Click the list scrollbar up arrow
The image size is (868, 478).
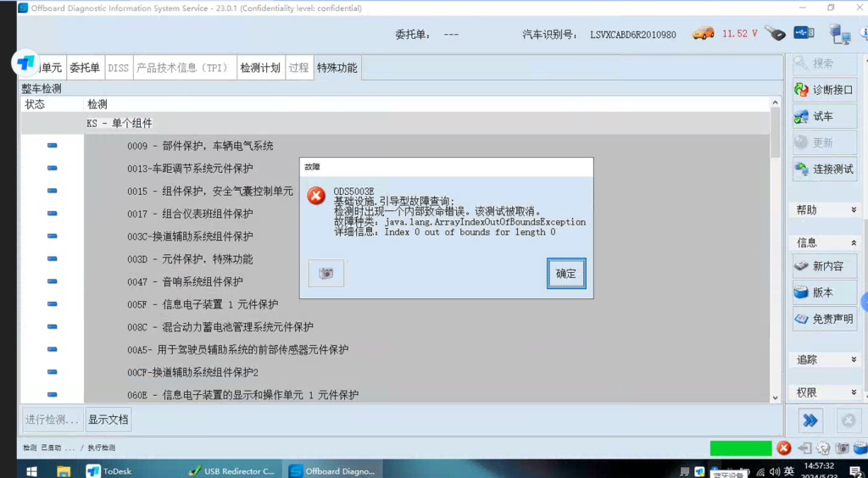tap(775, 103)
